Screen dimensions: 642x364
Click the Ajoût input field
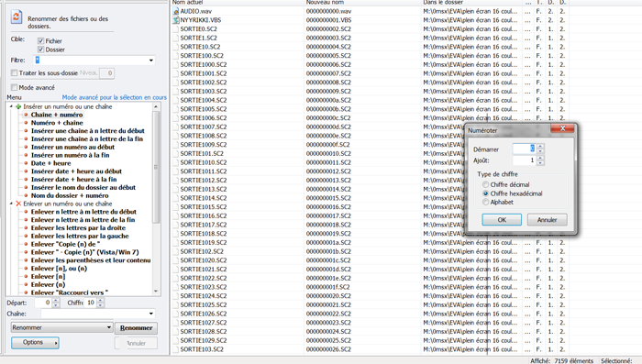(x=524, y=160)
